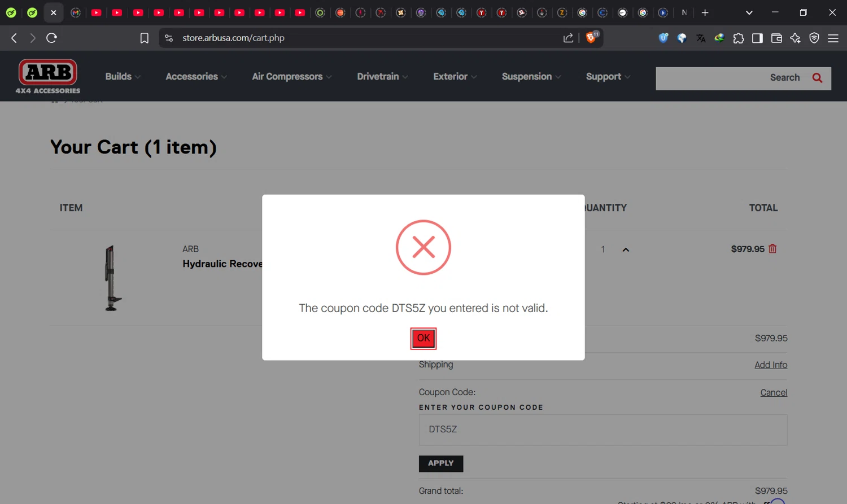Screen dimensions: 847x504
Task: Open the Leo AI sparkle icon
Action: (x=795, y=38)
